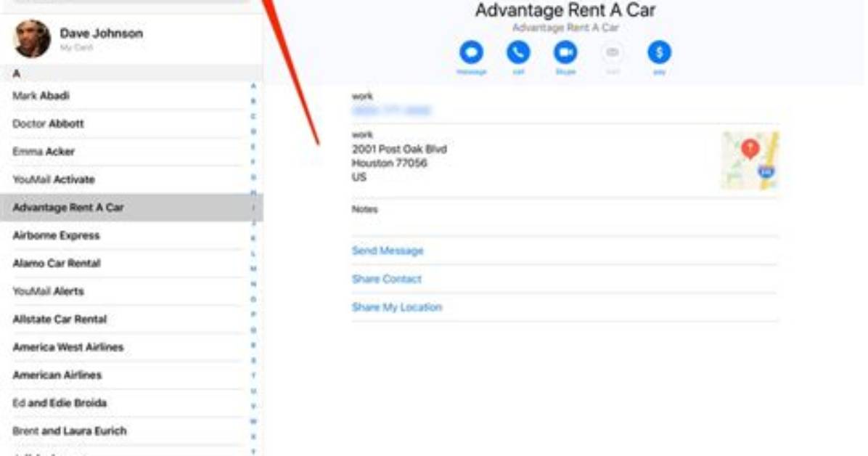
Task: Tap the Send Message link
Action: tap(388, 251)
